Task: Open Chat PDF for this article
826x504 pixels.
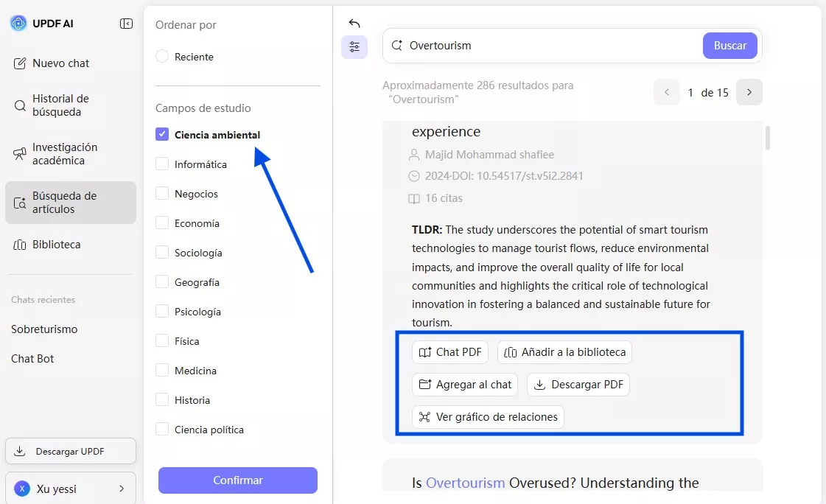Action: [x=450, y=352]
